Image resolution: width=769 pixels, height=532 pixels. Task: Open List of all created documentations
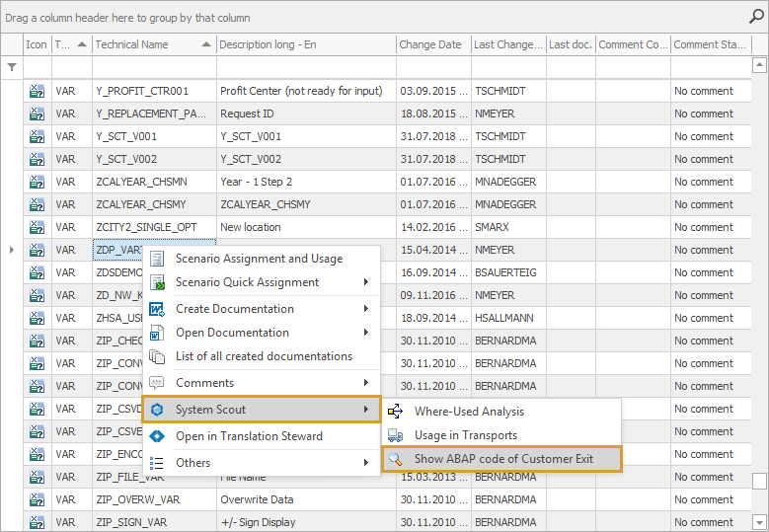[x=263, y=356]
